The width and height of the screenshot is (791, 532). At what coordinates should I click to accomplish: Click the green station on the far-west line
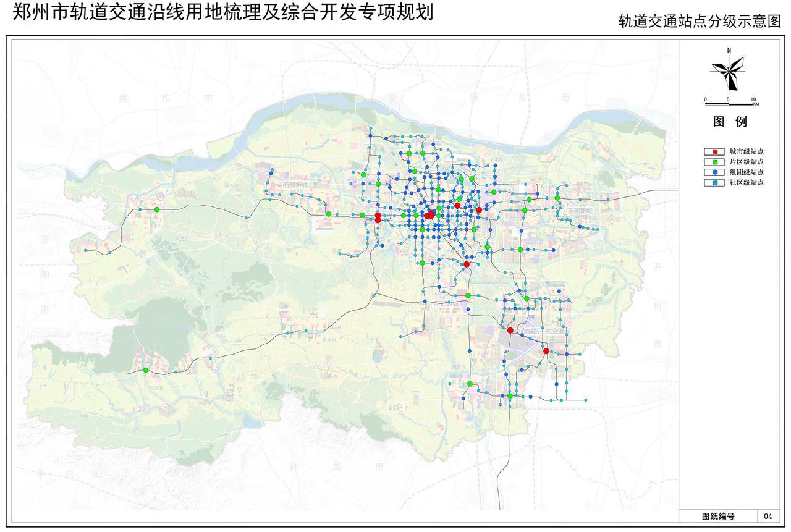[x=157, y=209]
